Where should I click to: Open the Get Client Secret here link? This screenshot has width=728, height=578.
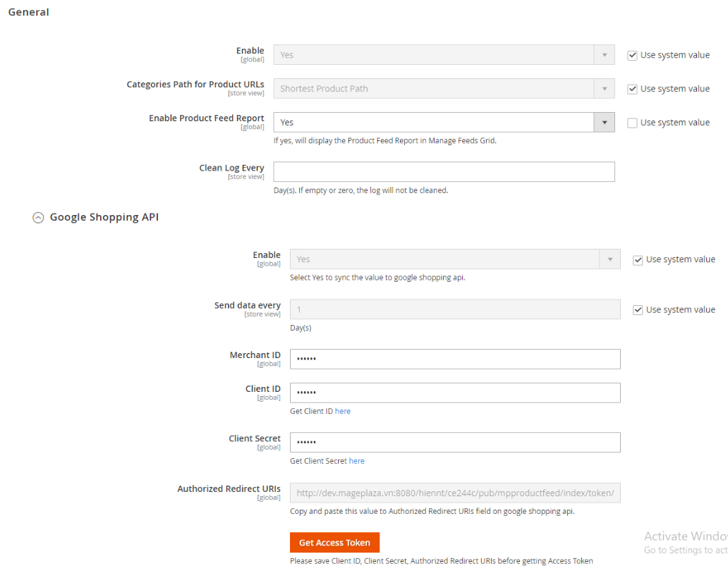(356, 461)
